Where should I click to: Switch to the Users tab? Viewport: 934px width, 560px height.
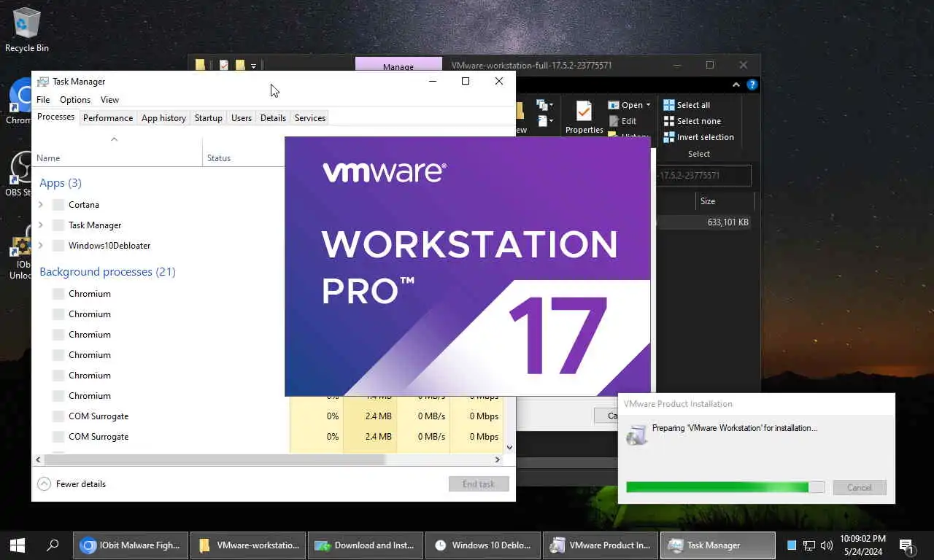tap(242, 118)
